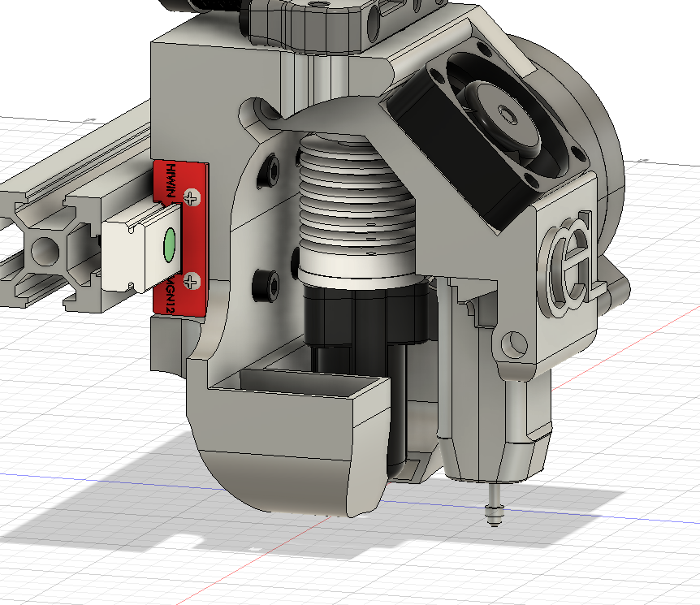Screen dimensions: 700x605
Task: Click the upper Phillips screw on red cap
Action: (192, 197)
